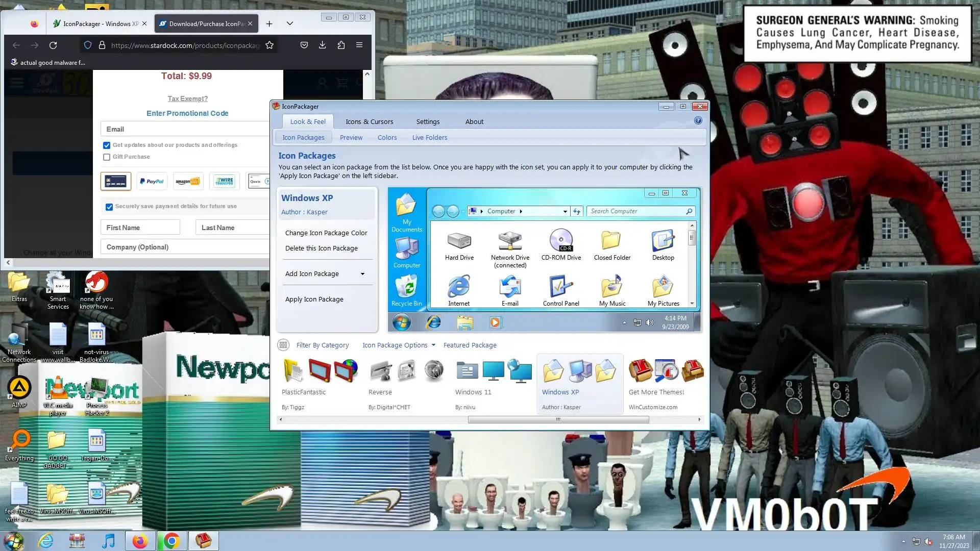Open the Live Folders sub-tab
Viewport: 980px width, 551px height.
[x=429, y=137]
